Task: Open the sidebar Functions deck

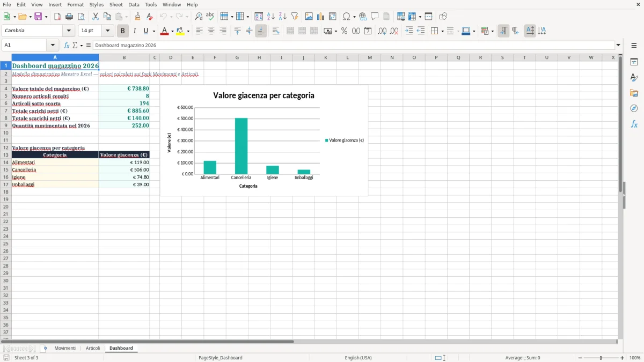Action: coord(634,124)
